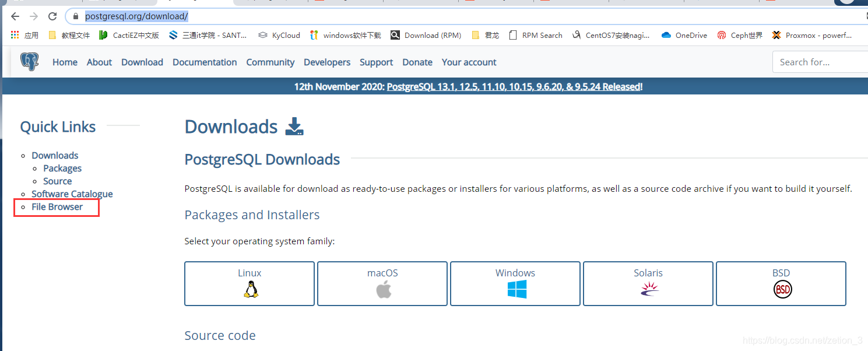868x351 pixels.
Task: Open the Support menu item
Action: click(x=376, y=62)
